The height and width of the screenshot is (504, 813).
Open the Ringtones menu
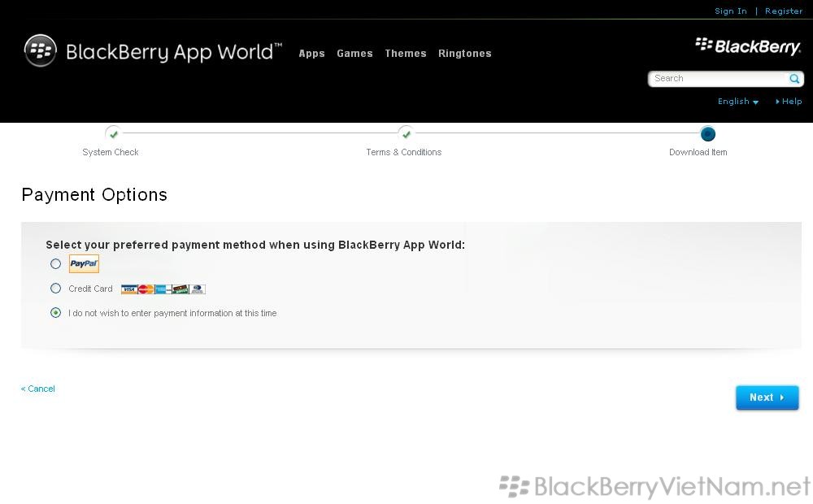click(x=464, y=54)
